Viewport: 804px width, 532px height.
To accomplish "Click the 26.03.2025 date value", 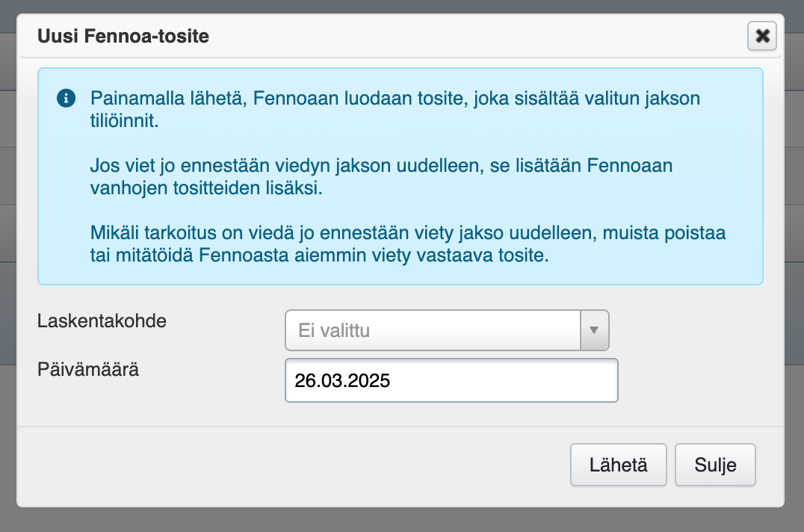I will click(342, 380).
